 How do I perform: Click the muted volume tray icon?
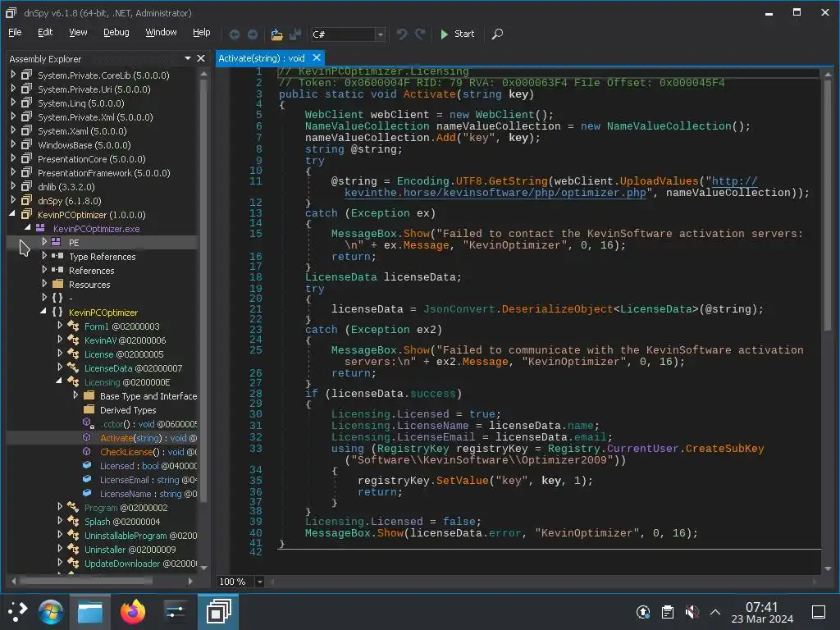coord(692,611)
